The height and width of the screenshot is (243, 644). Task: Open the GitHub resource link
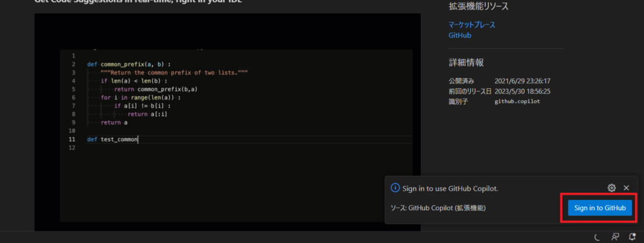(460, 35)
